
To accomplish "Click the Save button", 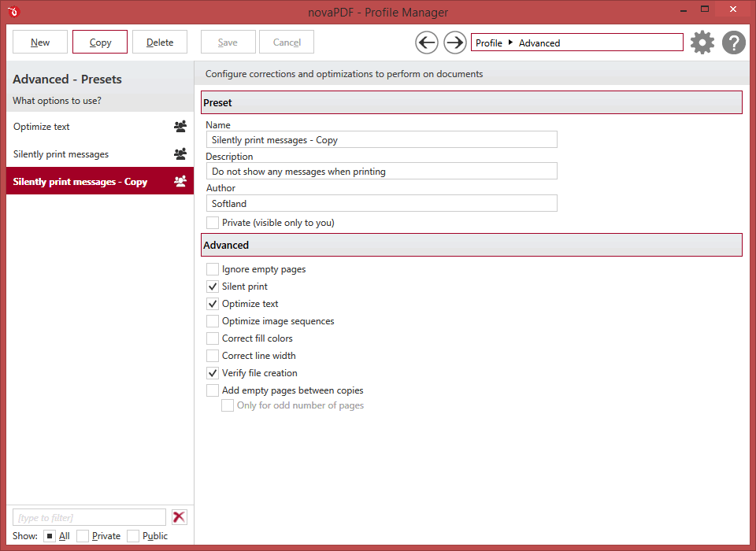I will click(228, 42).
